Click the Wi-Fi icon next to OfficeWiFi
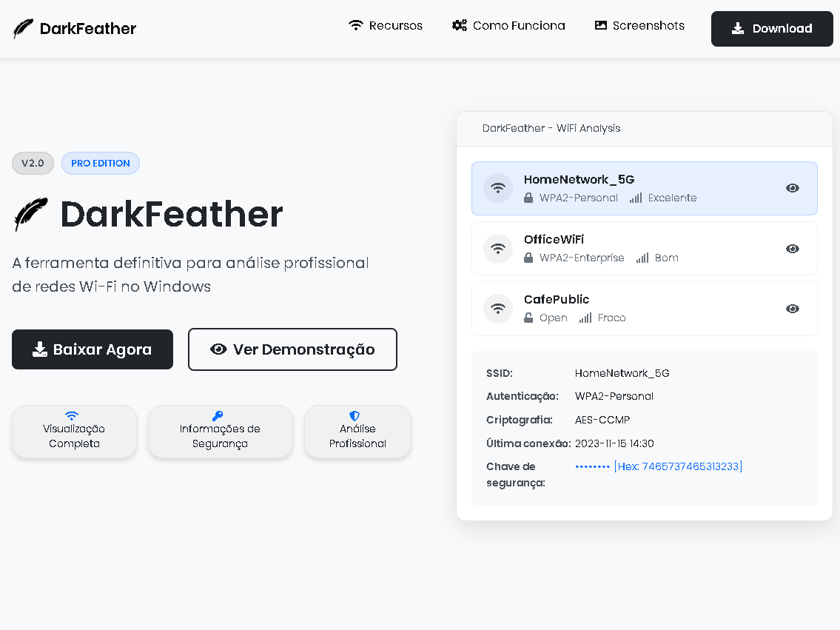 click(x=498, y=248)
